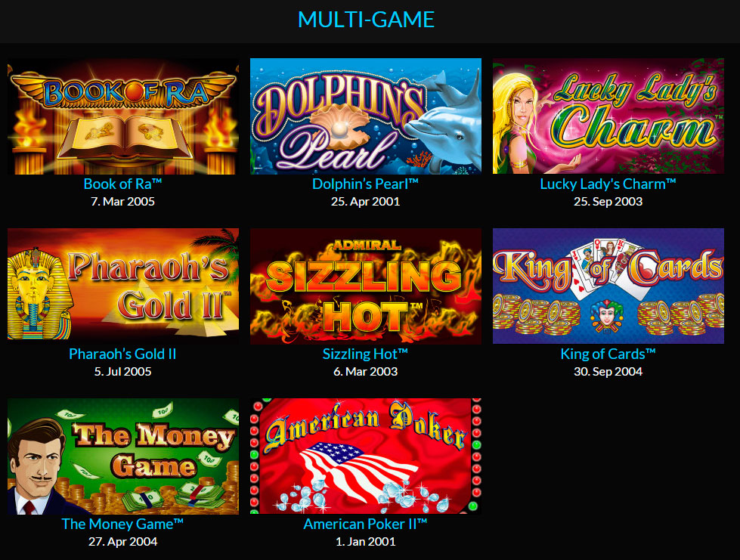
Task: Click the Book of Ra™ title link
Action: pos(122,184)
